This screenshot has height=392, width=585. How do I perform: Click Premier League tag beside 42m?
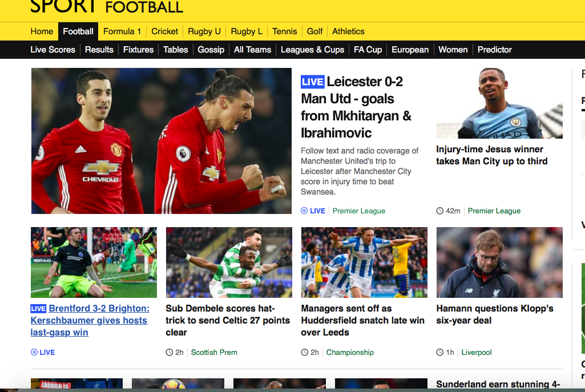coord(494,211)
